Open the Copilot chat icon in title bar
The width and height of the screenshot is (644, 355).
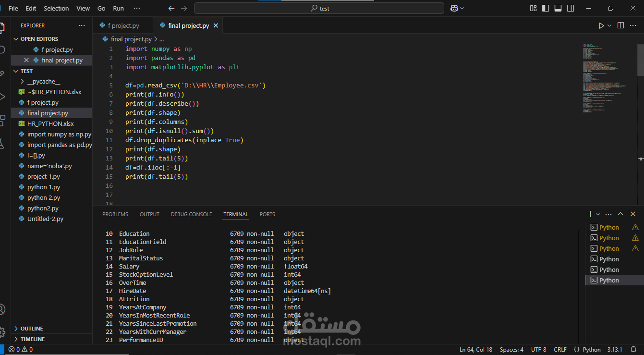[x=454, y=8]
